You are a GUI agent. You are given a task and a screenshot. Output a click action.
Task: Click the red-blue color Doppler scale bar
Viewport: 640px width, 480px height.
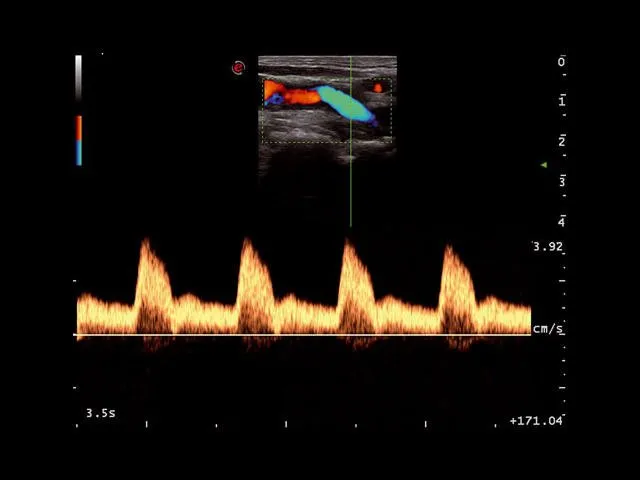[78, 140]
